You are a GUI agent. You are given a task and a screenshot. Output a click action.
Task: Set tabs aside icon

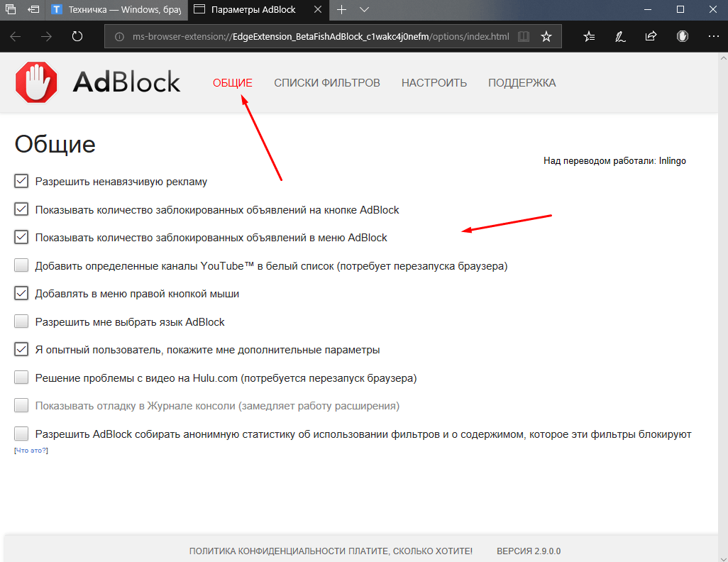(x=33, y=9)
